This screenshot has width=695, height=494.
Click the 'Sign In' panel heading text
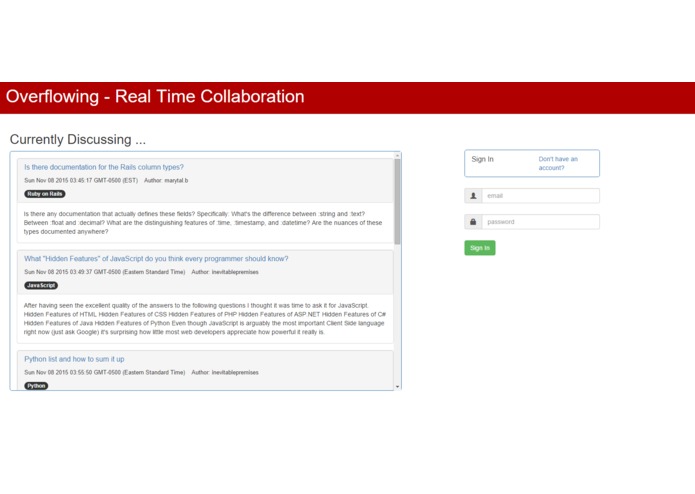point(482,159)
